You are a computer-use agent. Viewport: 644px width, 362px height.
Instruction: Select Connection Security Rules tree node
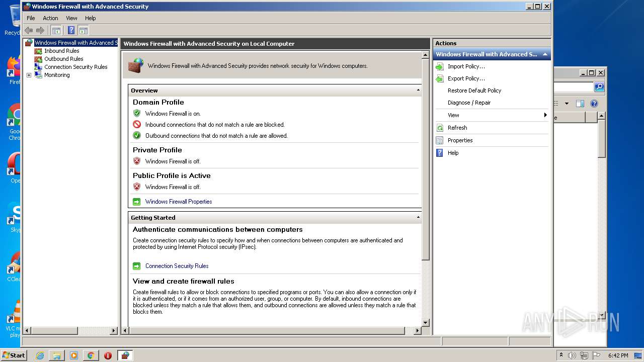tap(75, 67)
